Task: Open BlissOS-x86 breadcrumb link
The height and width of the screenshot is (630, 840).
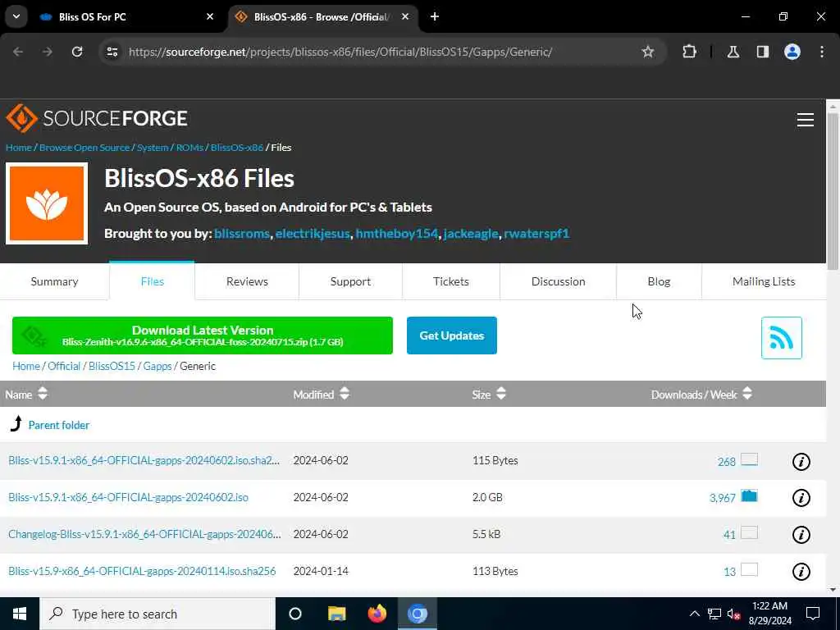Action: pyautogui.click(x=237, y=148)
